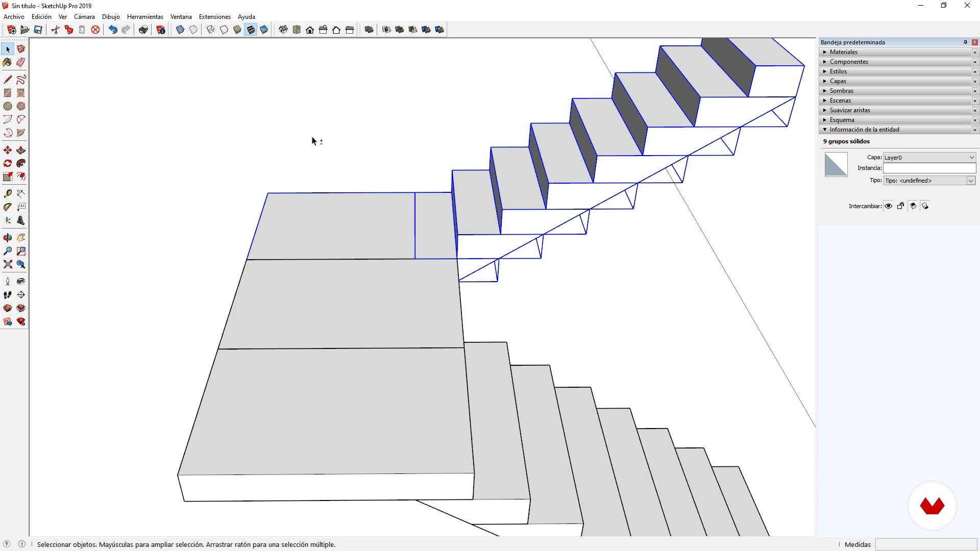Click the Save floppy disk icon
The height and width of the screenshot is (551, 980).
point(38,30)
